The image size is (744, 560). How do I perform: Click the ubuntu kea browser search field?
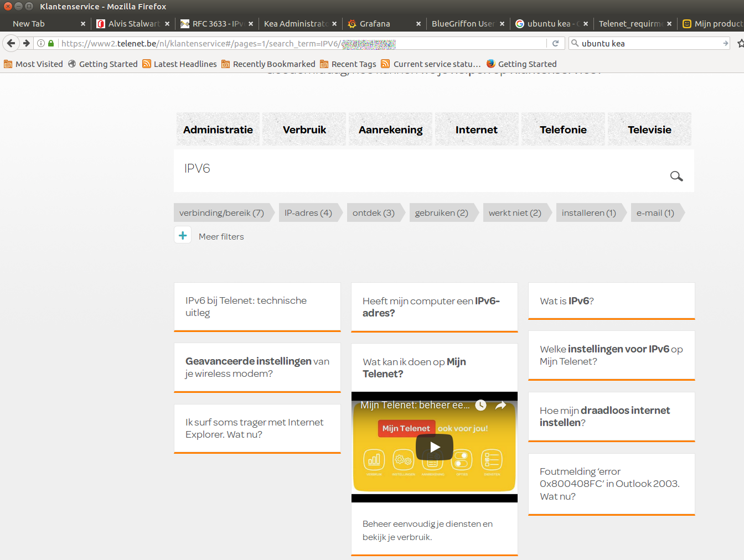tap(650, 43)
